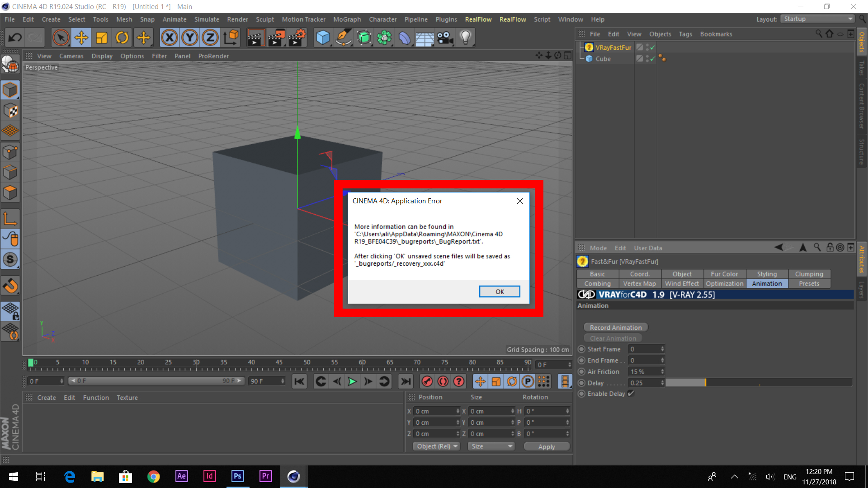
Task: Toggle the Y axis lock
Action: tap(190, 38)
